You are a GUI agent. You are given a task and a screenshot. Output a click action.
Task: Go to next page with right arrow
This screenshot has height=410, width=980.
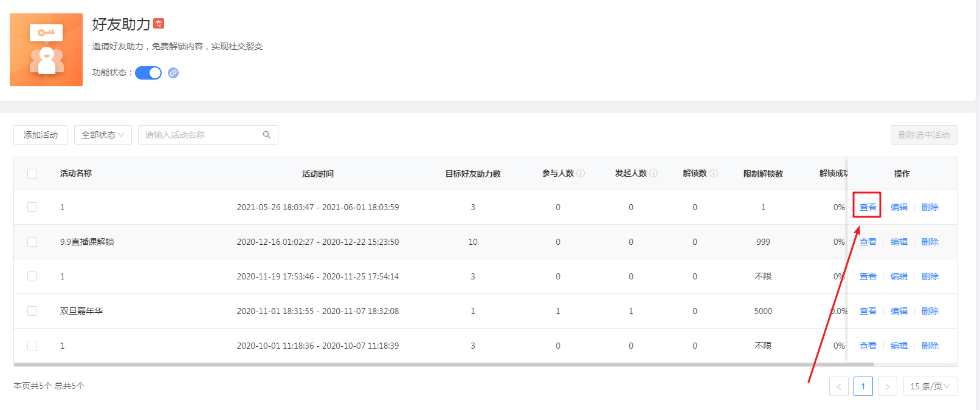point(888,386)
